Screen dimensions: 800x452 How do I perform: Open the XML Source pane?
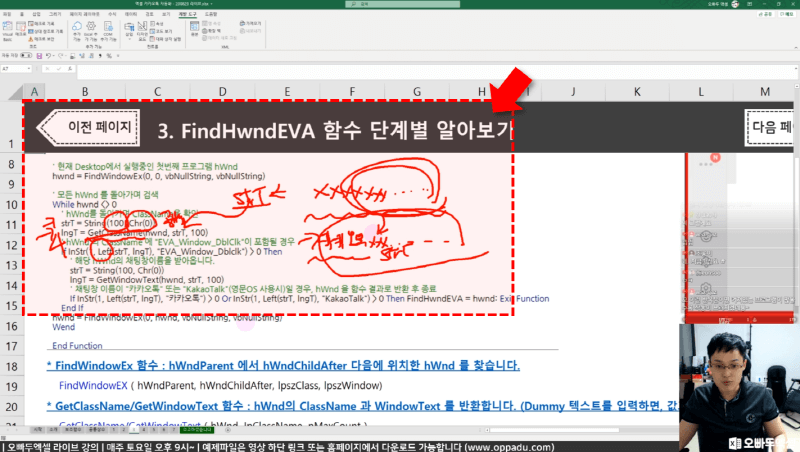click(194, 29)
